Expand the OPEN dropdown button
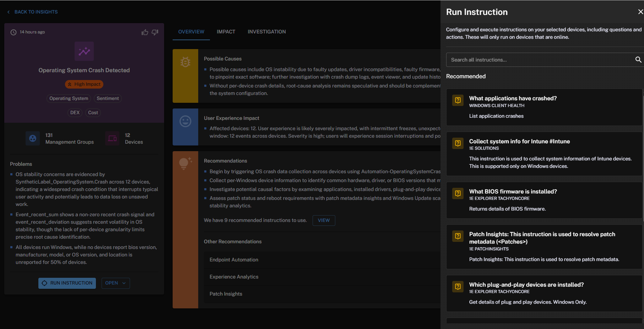Screen dimensions: 644x329 pyautogui.click(x=115, y=283)
